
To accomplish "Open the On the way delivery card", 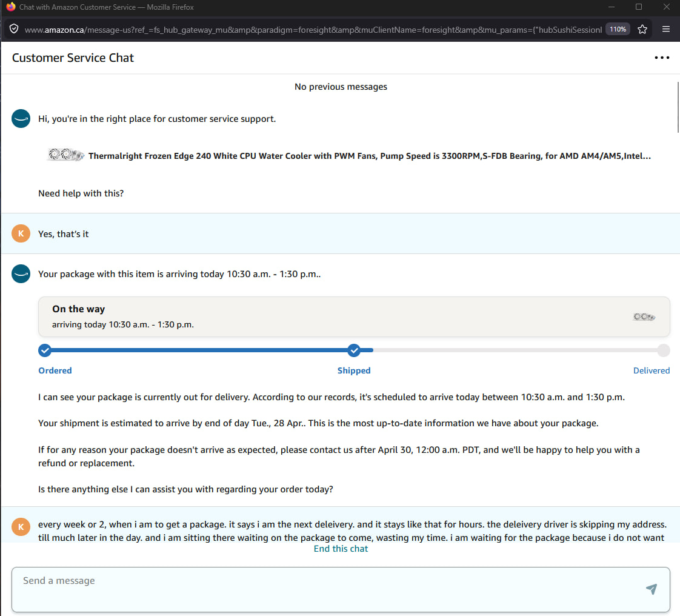I will click(x=354, y=316).
